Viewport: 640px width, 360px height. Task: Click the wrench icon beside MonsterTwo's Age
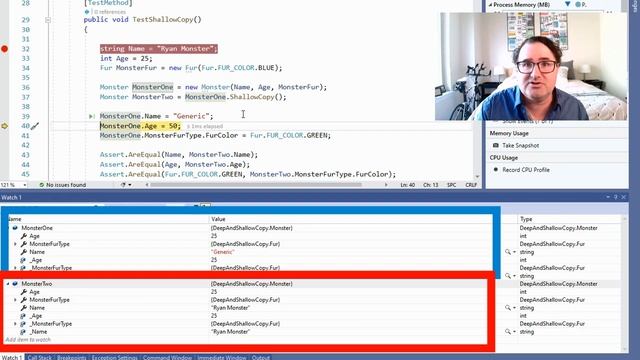[x=24, y=292]
